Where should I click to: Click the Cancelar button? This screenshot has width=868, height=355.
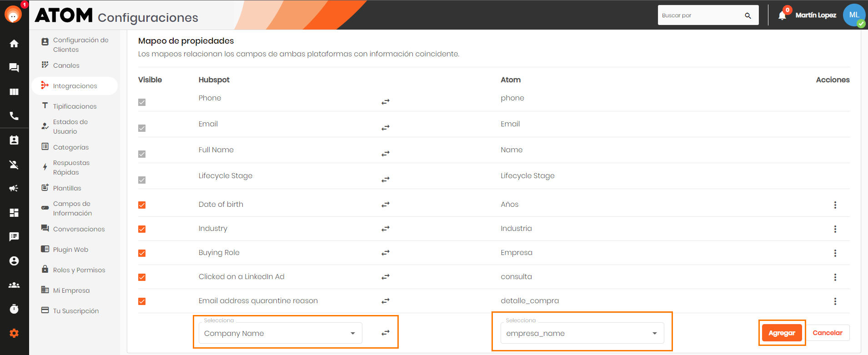(828, 333)
